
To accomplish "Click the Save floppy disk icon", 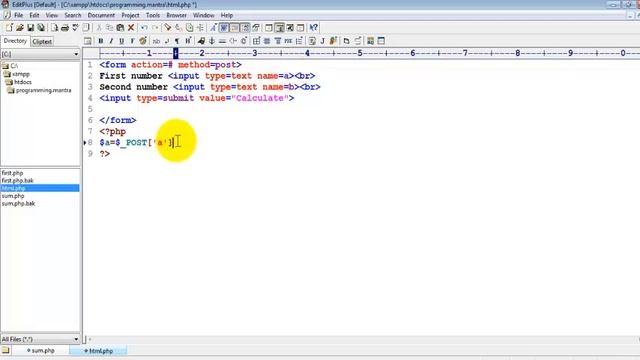I will tap(31, 28).
